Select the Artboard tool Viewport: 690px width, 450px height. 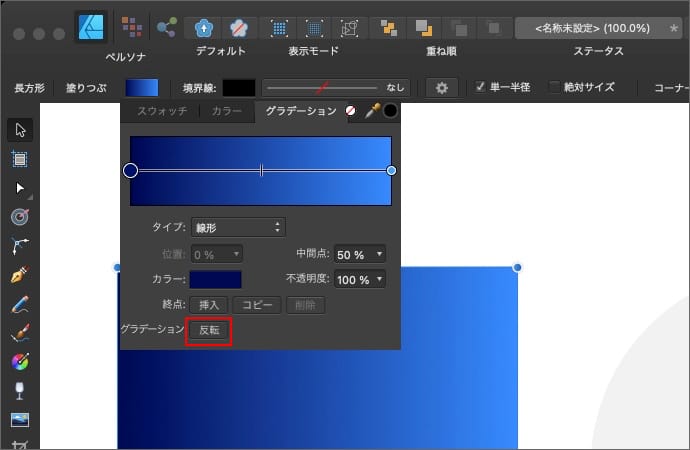19,159
